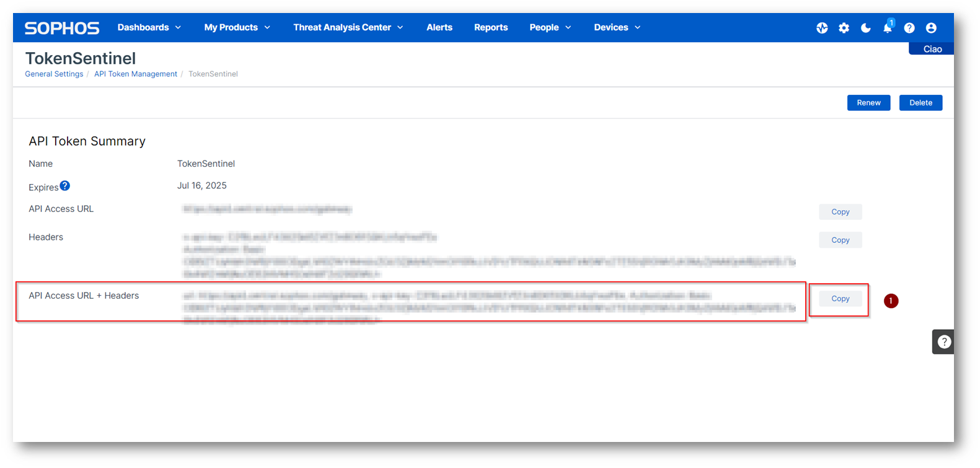Screen dimensions: 980x468
Task: Click the Headers label
Action: (46, 237)
